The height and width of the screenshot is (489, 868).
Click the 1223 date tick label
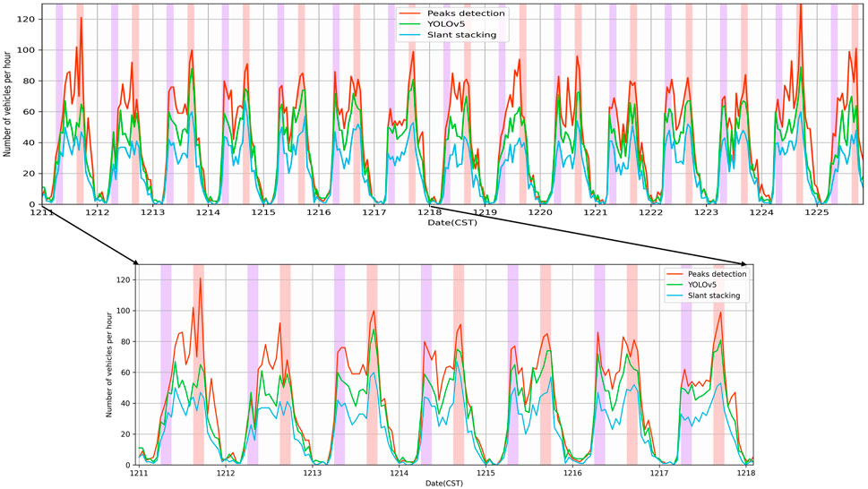[x=706, y=212]
